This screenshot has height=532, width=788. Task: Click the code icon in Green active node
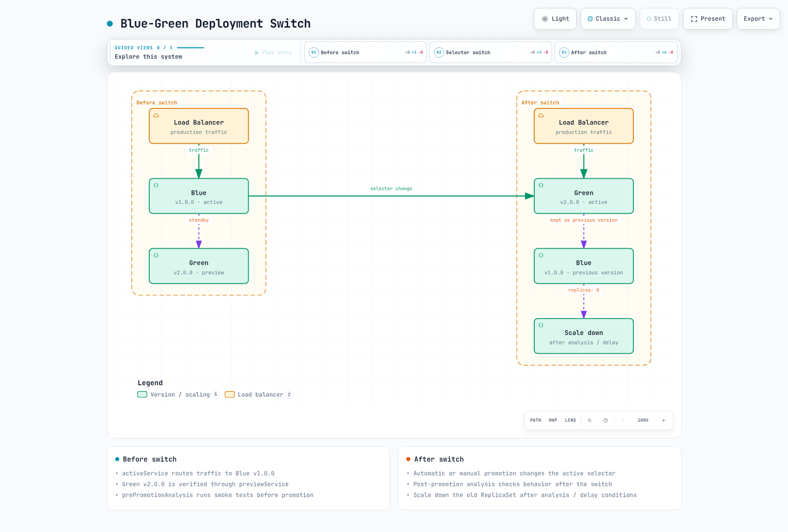[x=541, y=185]
